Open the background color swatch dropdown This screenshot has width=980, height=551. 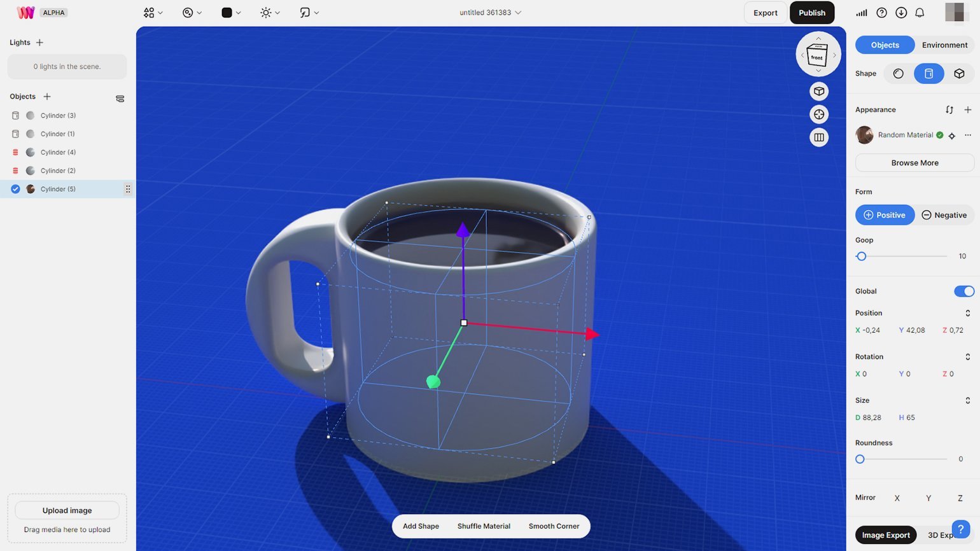click(x=230, y=13)
